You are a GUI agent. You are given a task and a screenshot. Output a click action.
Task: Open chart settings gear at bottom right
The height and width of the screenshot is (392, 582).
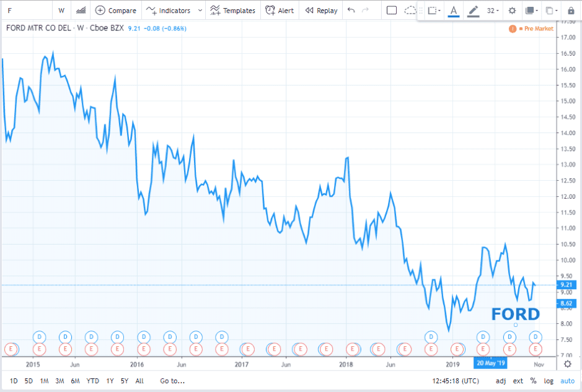click(568, 364)
